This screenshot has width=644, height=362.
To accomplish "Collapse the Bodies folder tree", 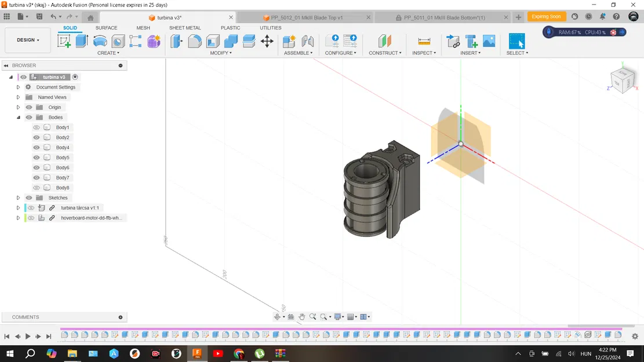I will click(x=19, y=118).
